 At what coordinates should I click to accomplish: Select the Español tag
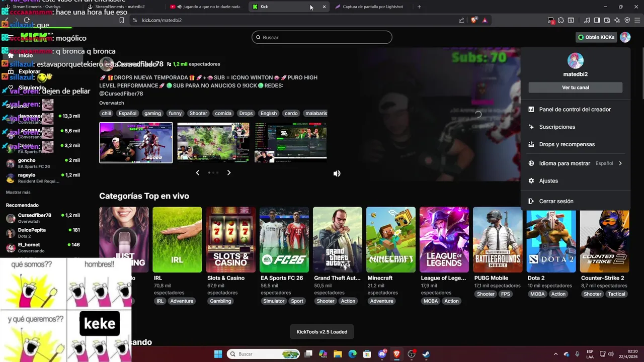pyautogui.click(x=127, y=113)
